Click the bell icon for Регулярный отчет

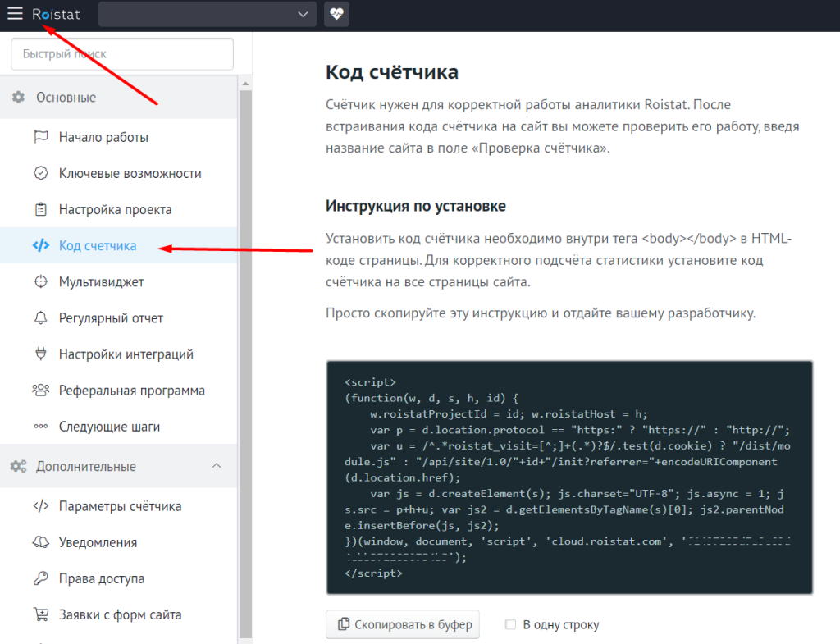[x=40, y=317]
